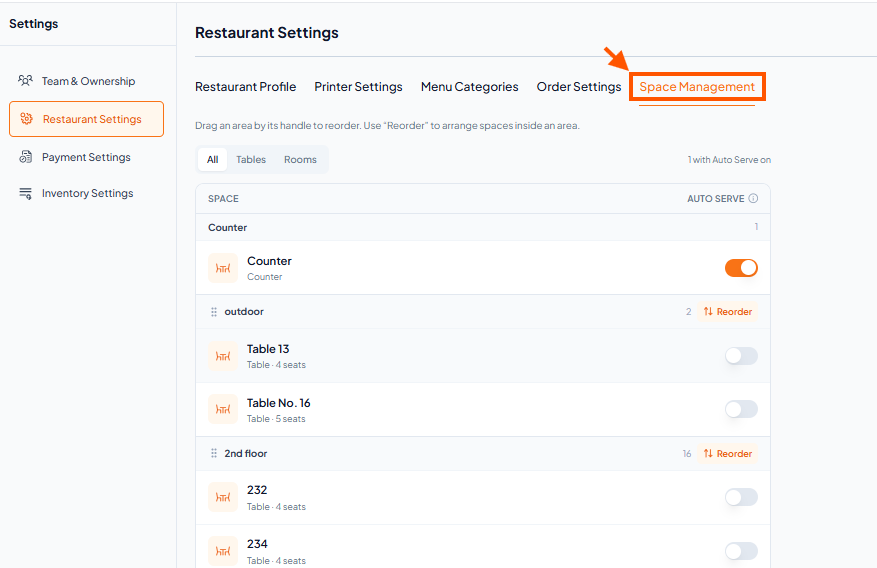Show All spaces filter
Screen dimensions: 877x568
(x=213, y=159)
